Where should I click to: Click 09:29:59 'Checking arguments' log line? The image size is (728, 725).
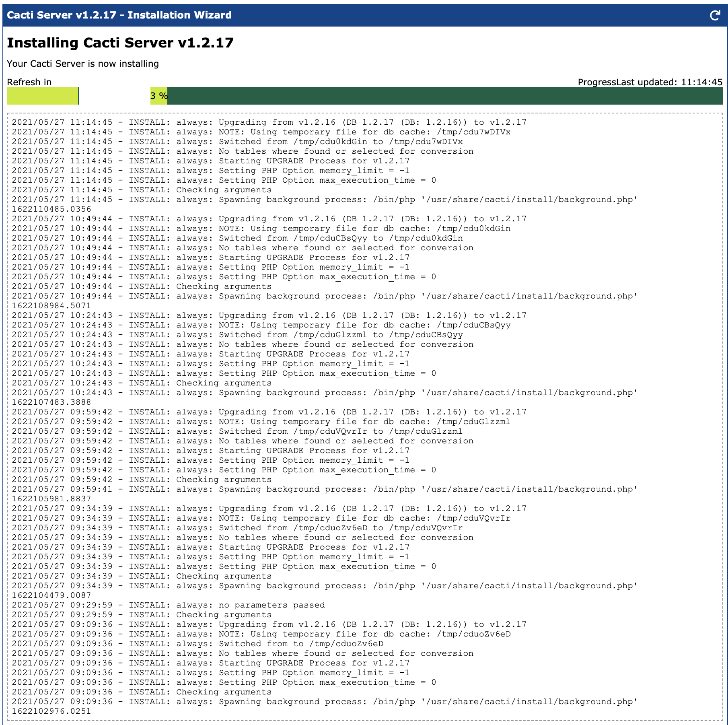click(x=142, y=615)
